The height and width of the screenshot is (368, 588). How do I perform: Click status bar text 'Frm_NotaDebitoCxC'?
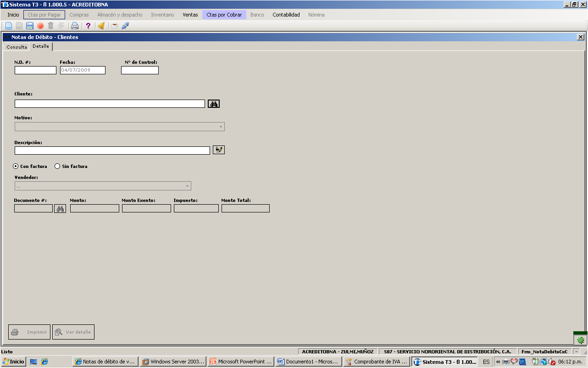click(x=544, y=351)
